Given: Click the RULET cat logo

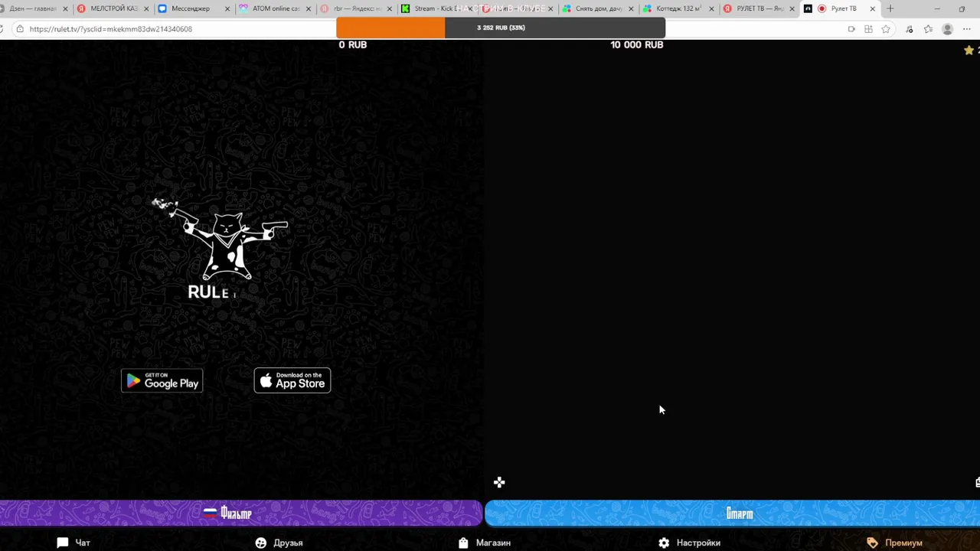Looking at the screenshot, I should click(x=220, y=249).
